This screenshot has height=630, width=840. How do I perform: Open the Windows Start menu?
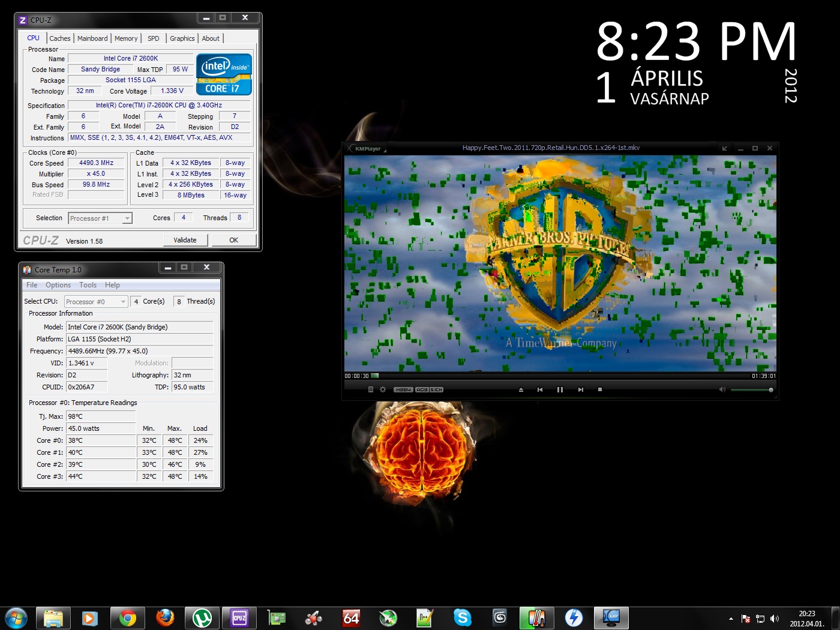16,618
